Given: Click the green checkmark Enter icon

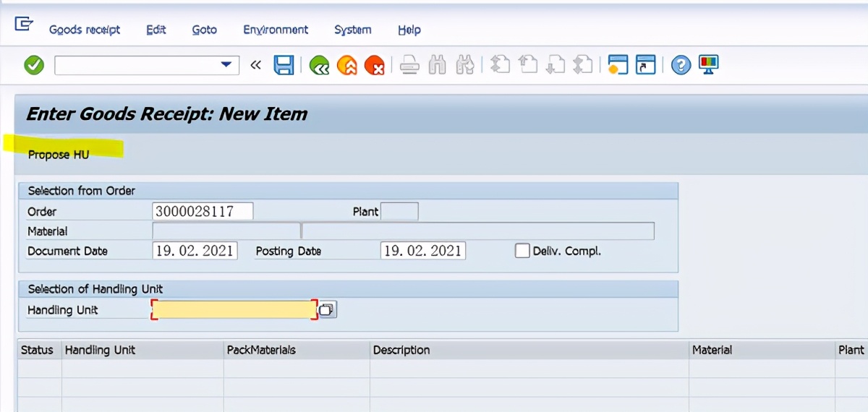Looking at the screenshot, I should 34,66.
